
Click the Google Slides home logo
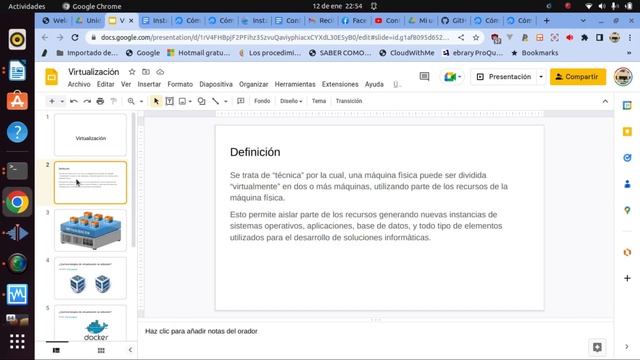coord(51,77)
